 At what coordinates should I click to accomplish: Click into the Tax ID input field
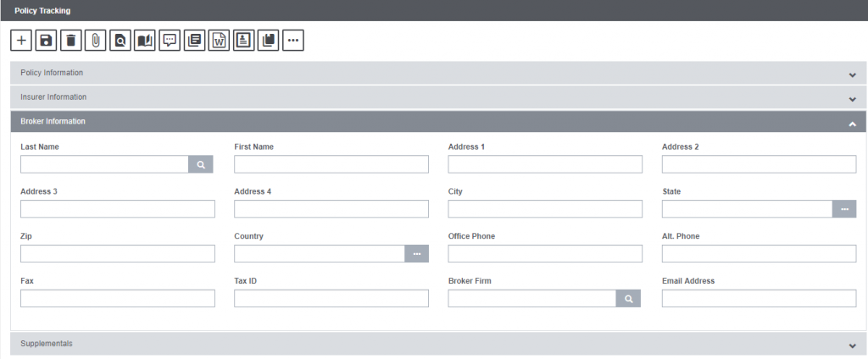331,298
